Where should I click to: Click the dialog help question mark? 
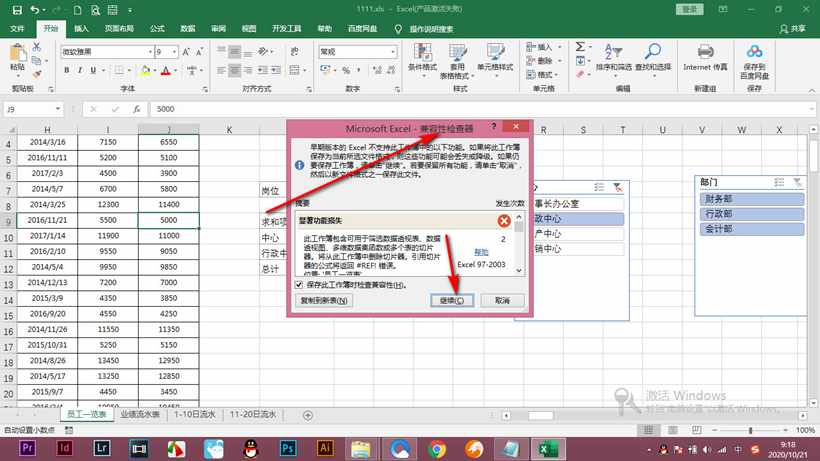tap(494, 126)
